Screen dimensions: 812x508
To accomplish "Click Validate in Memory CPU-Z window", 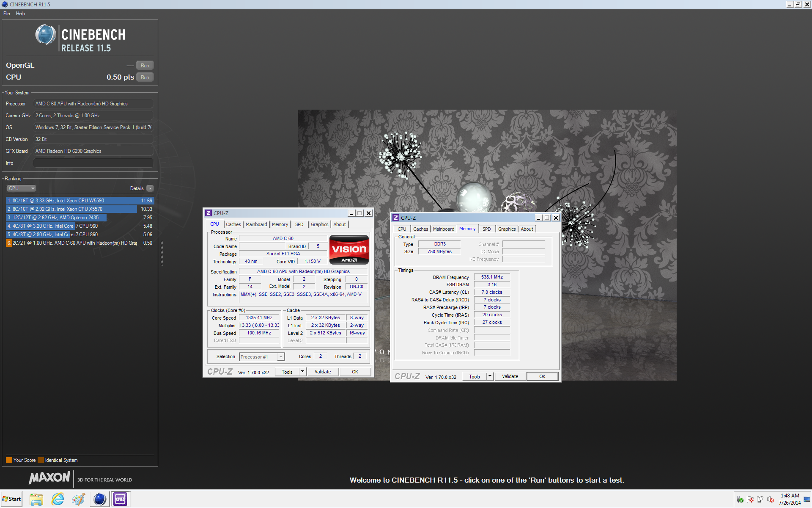I will click(x=510, y=376).
